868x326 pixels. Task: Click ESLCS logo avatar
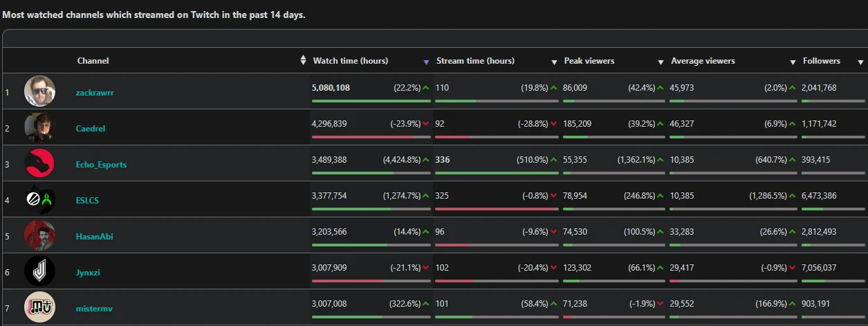tap(39, 199)
